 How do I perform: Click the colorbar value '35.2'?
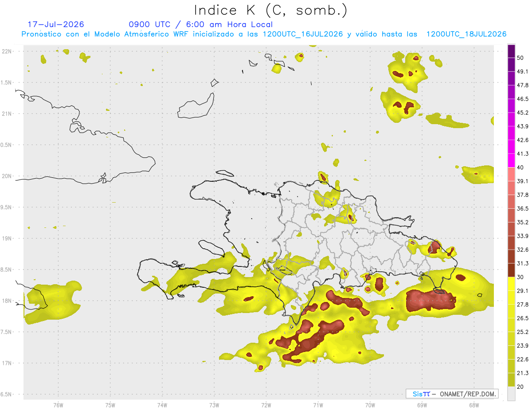(x=523, y=223)
